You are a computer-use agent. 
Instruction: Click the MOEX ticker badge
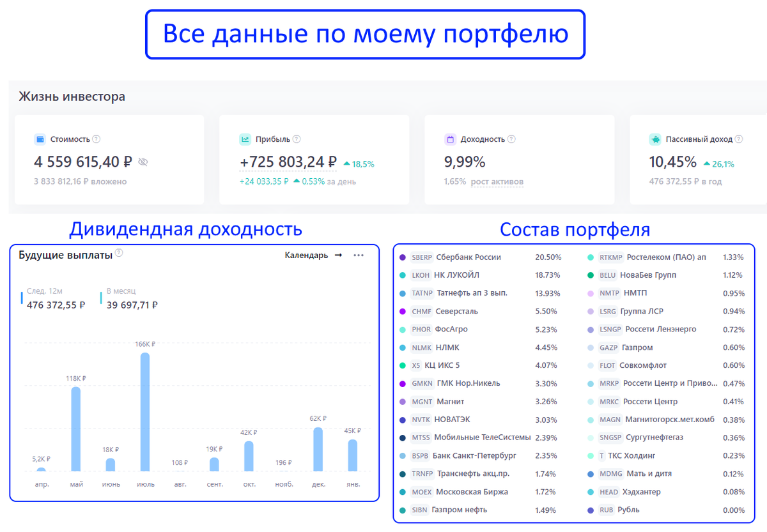pyautogui.click(x=422, y=492)
